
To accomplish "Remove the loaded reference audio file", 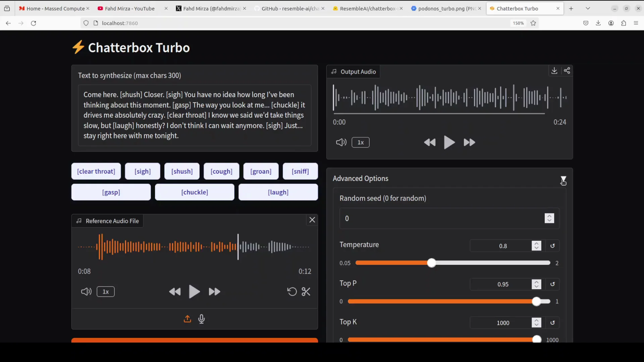I will point(312,220).
